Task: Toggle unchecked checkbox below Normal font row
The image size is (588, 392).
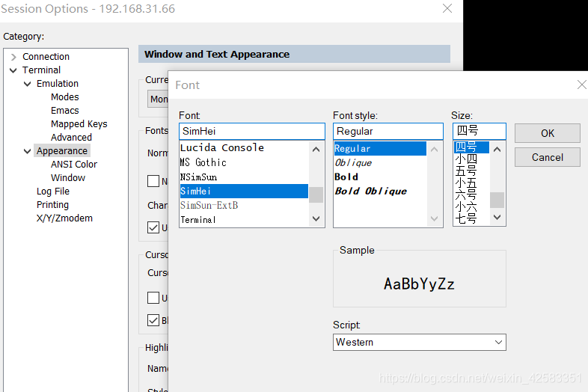Action: point(153,181)
